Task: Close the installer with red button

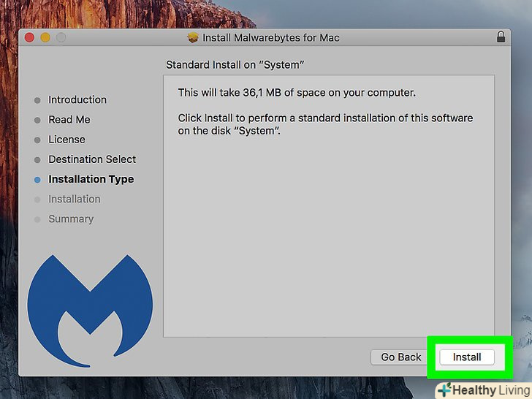Action: (x=29, y=37)
